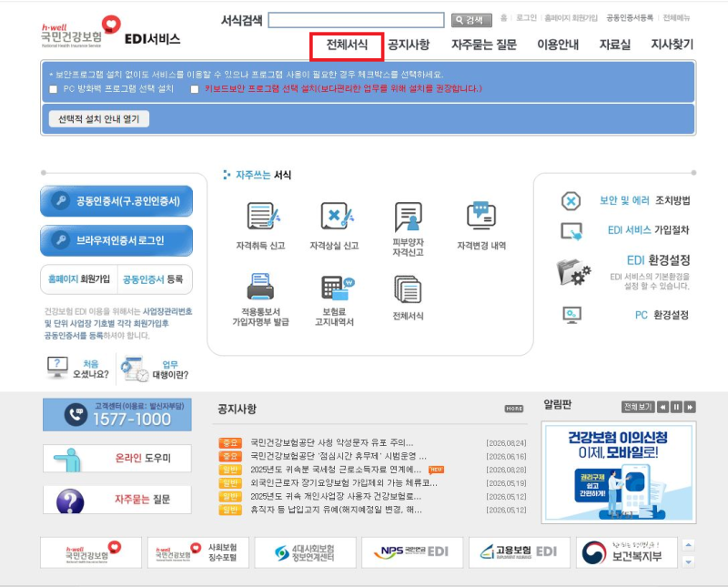Open 자격변경 내역 icon

481,216
